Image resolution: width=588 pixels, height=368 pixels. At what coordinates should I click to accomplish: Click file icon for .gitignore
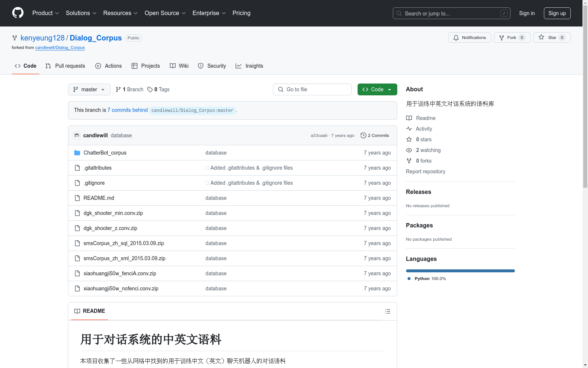[x=77, y=183]
